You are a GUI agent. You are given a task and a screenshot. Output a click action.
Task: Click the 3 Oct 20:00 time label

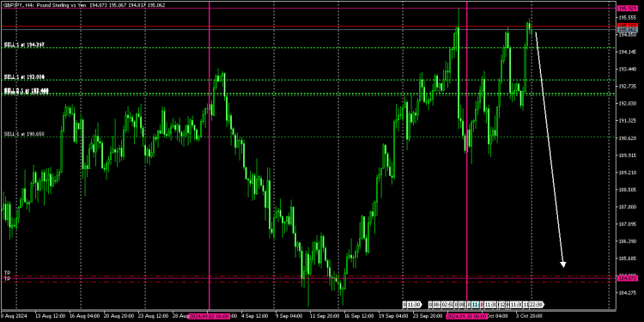[x=529, y=316]
